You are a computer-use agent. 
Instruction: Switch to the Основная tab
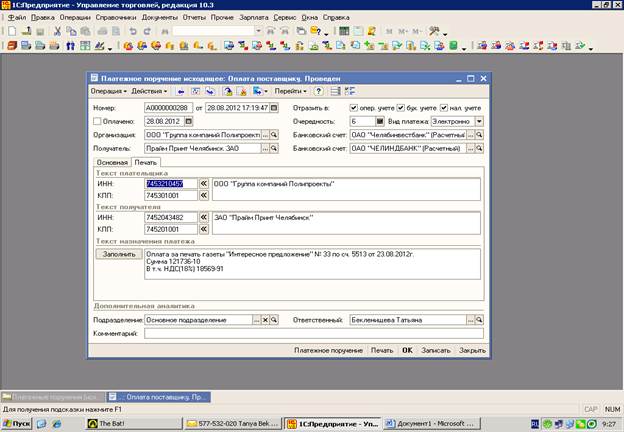(112, 162)
